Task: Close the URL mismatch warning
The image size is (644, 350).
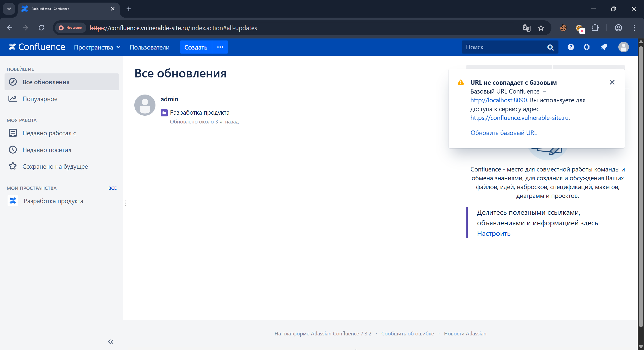Action: click(612, 82)
